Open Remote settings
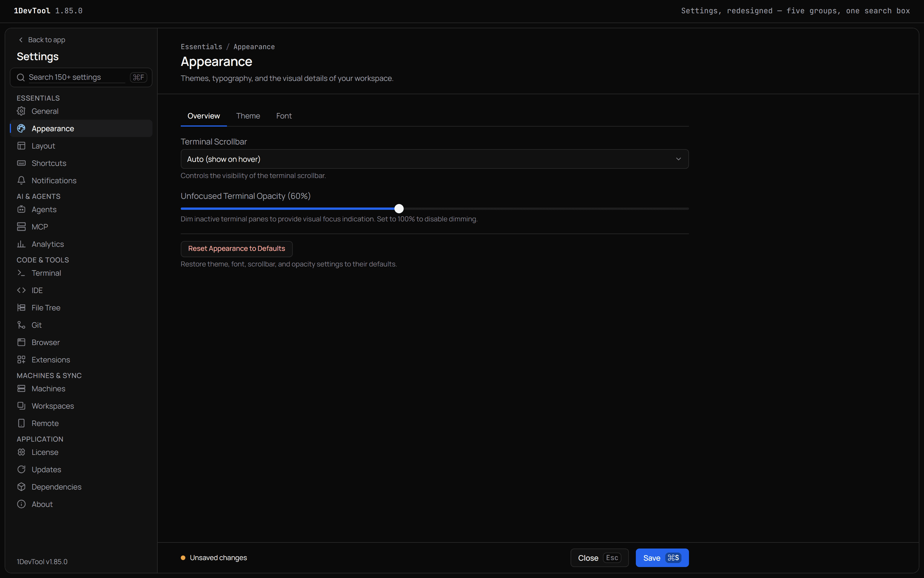This screenshot has height=578, width=924. (81, 424)
